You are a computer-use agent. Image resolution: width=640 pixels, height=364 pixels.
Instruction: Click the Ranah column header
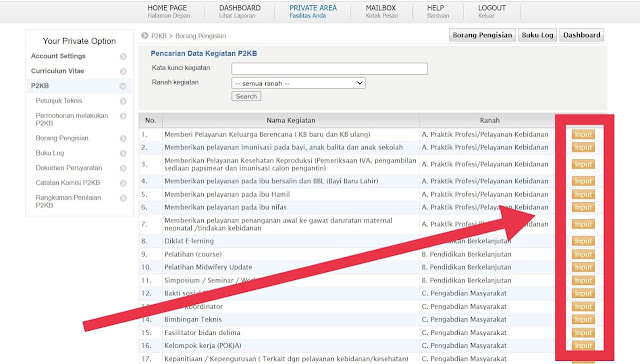pos(489,120)
